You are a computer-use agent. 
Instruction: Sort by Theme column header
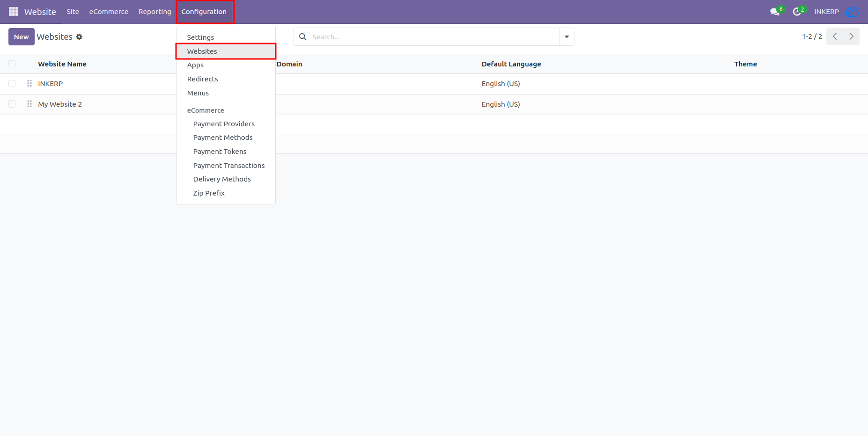tap(745, 64)
